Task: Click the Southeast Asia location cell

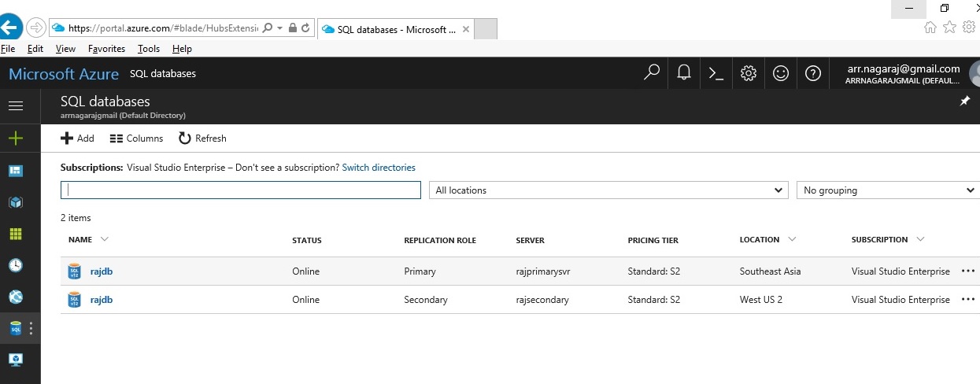Action: point(770,271)
